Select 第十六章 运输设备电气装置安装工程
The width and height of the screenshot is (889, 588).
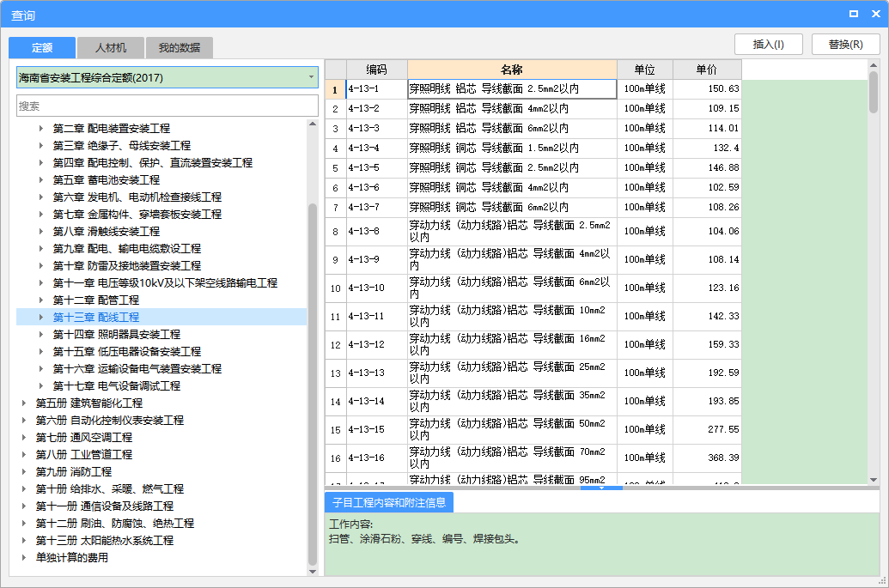[137, 369]
